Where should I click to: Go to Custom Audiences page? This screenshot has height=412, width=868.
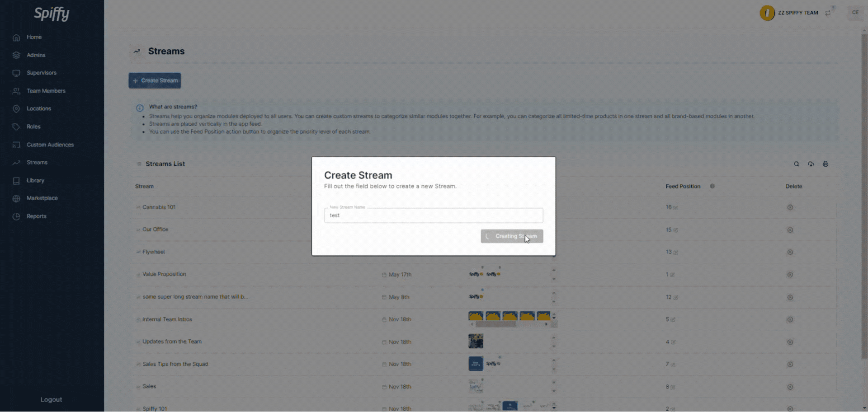pyautogui.click(x=50, y=145)
